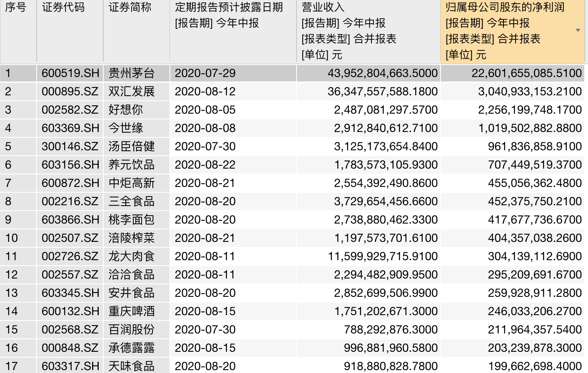
Task: Select revenue value 3,729,654,456.6600
Action: click(386, 201)
